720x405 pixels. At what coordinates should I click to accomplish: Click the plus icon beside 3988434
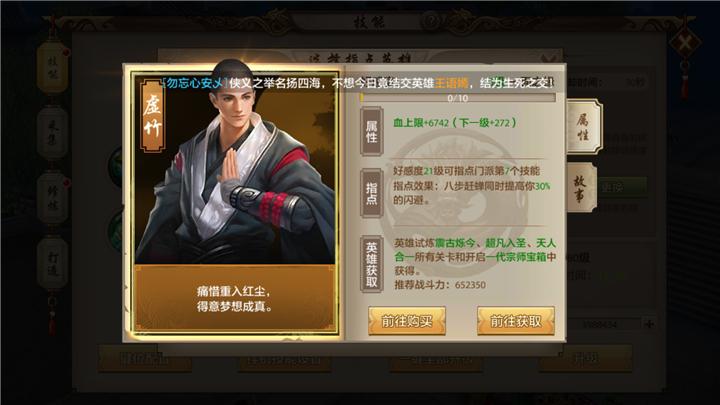tap(649, 325)
